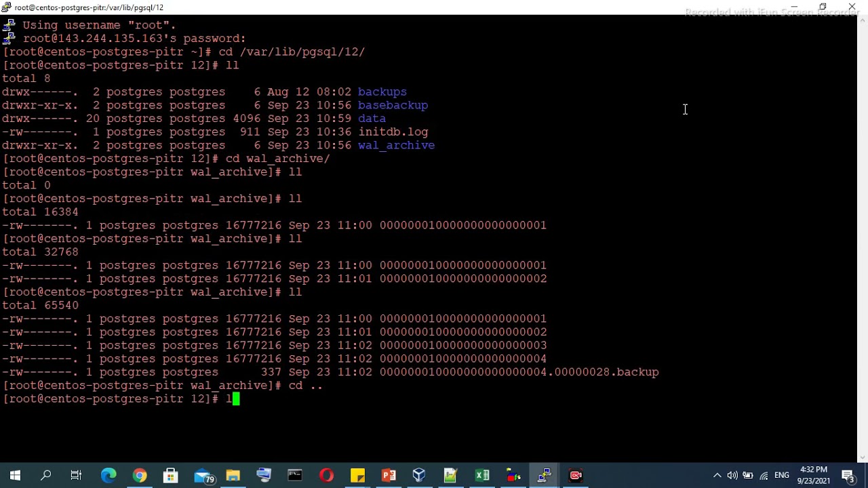This screenshot has width=868, height=488.
Task: Open Task View in taskbar
Action: (x=76, y=475)
